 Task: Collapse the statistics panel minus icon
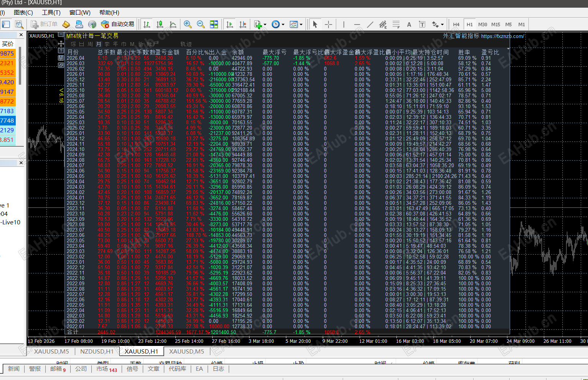click(61, 35)
